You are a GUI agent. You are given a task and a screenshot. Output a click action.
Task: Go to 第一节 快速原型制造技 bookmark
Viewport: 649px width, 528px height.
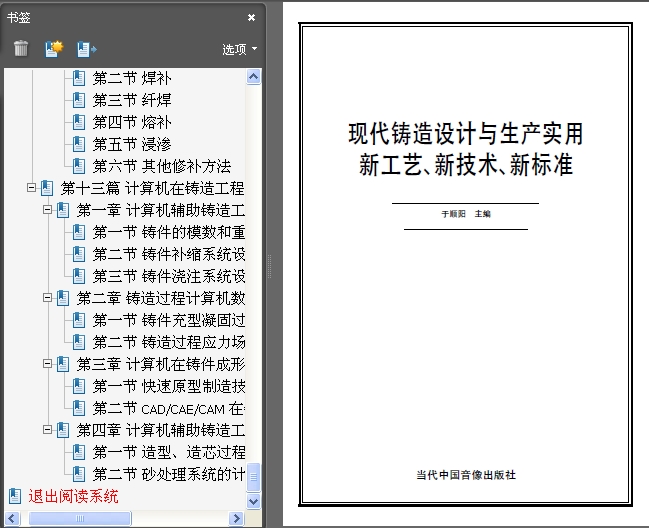point(168,386)
